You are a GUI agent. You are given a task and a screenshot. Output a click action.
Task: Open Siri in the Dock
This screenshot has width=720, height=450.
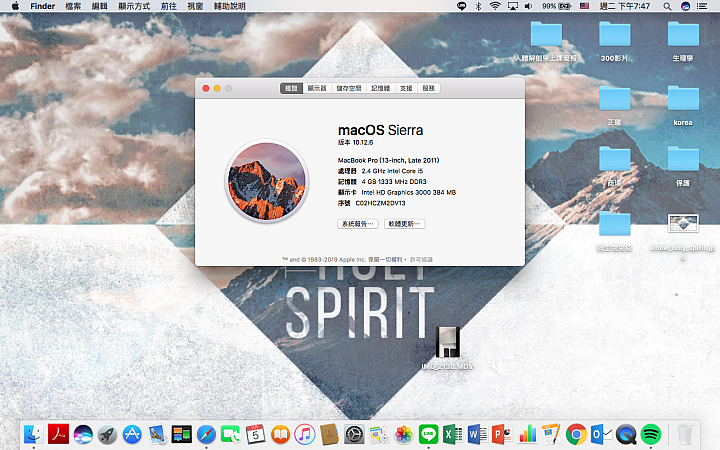click(83, 434)
